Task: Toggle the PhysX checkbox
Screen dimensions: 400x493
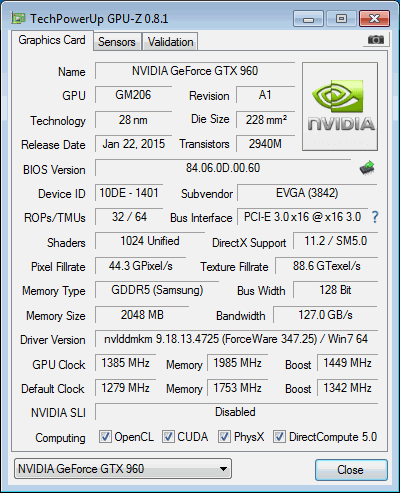Action: (x=224, y=437)
